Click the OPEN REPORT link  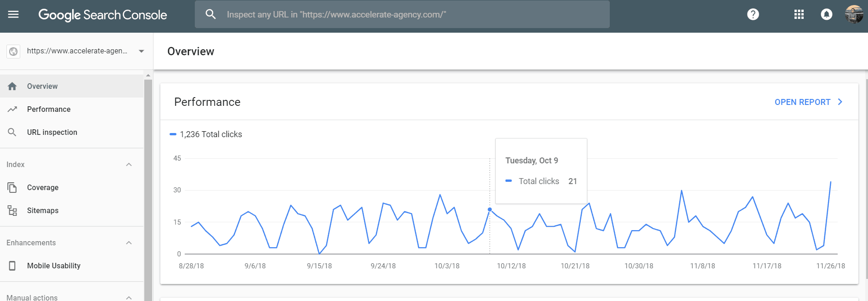[808, 102]
